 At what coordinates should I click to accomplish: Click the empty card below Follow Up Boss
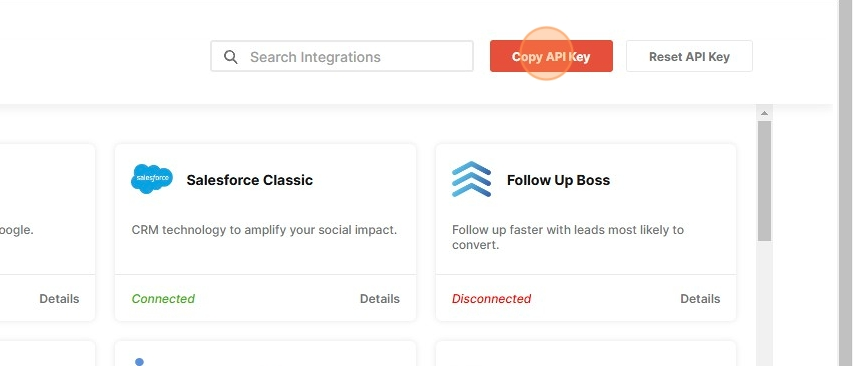click(x=586, y=353)
